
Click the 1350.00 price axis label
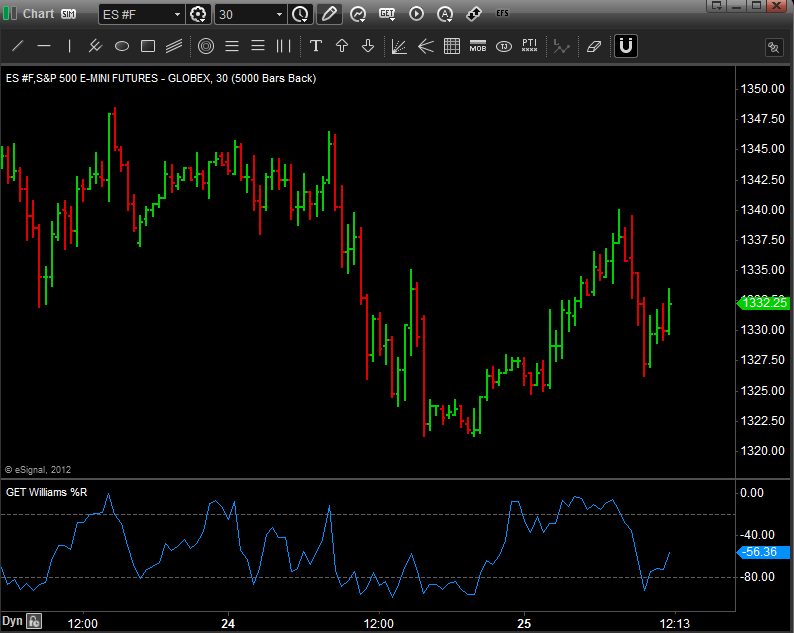click(x=762, y=89)
